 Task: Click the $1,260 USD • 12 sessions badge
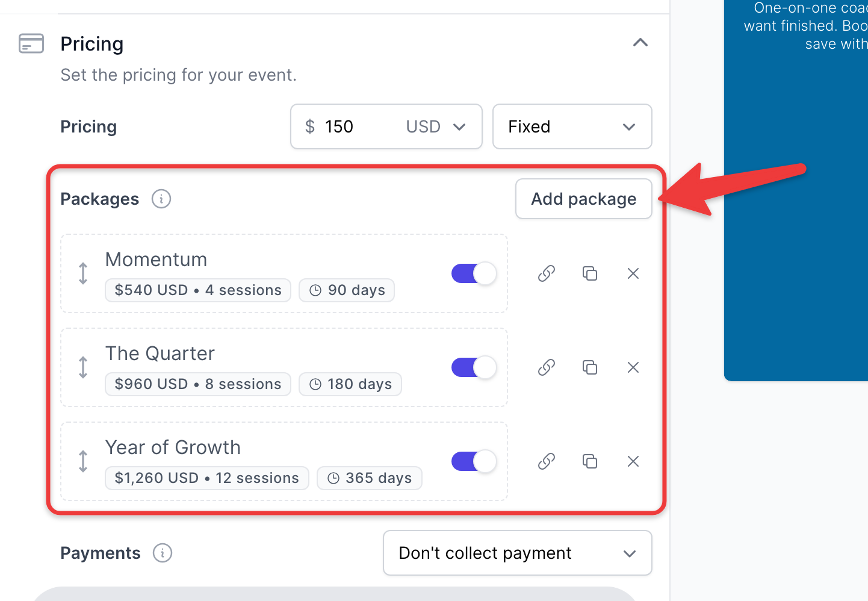[x=207, y=478]
